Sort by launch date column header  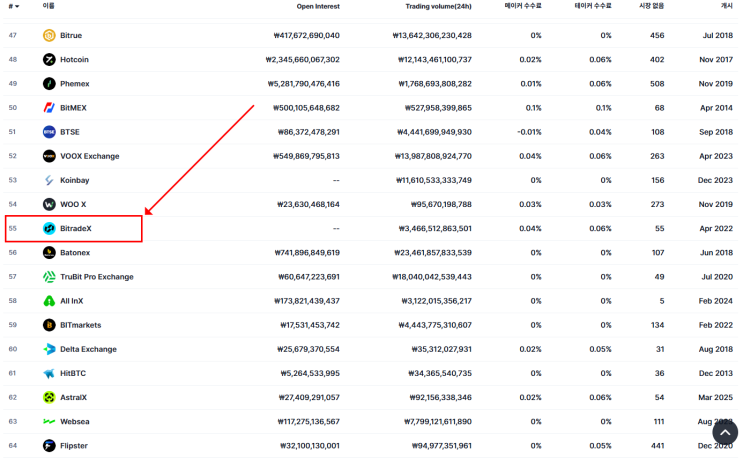point(727,6)
